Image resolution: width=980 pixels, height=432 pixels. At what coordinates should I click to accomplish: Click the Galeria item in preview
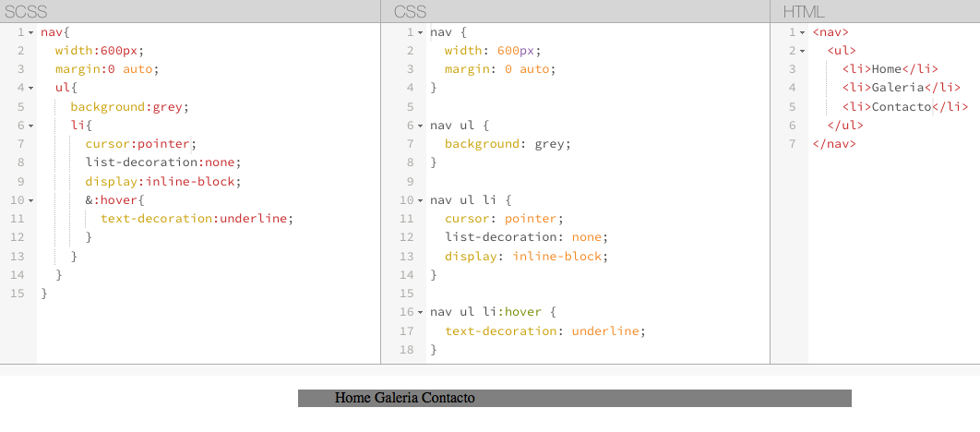[396, 398]
